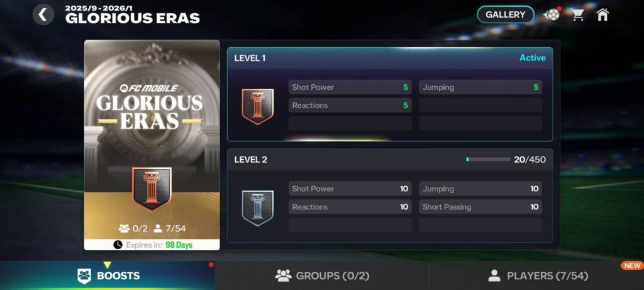Tap the groups icon showing 0/2 on card
This screenshot has height=290, width=644.
click(x=124, y=228)
